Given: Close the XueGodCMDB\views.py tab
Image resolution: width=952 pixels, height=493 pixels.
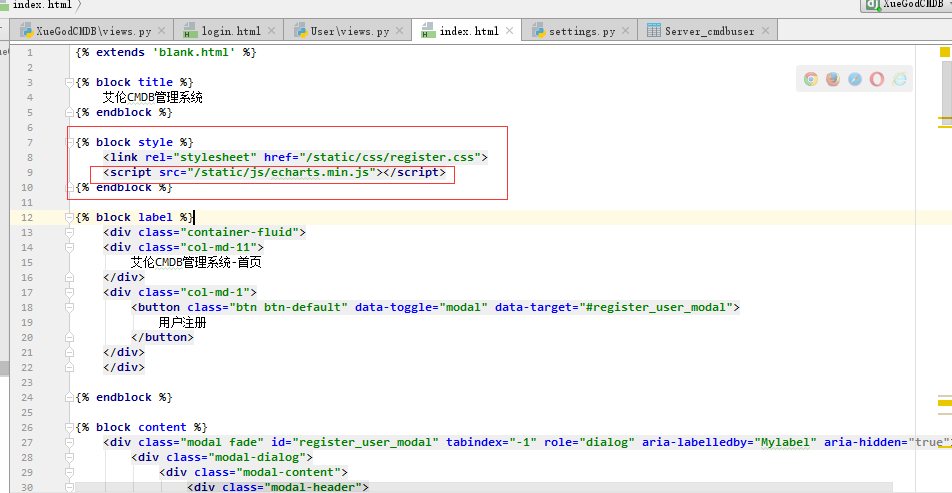Looking at the screenshot, I should tap(162, 30).
